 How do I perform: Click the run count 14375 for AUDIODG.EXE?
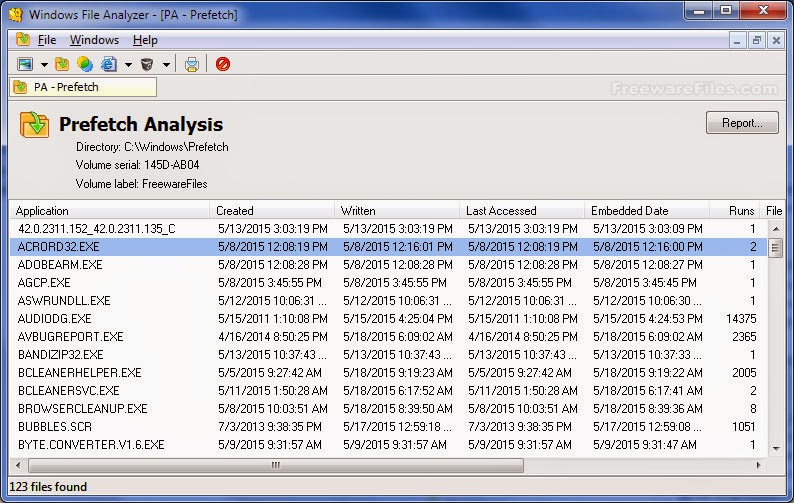[x=741, y=319]
